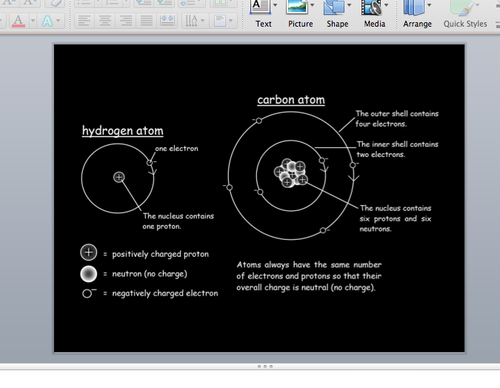This screenshot has height=388, width=500.
Task: Click the Shape label in ribbon
Action: (337, 24)
